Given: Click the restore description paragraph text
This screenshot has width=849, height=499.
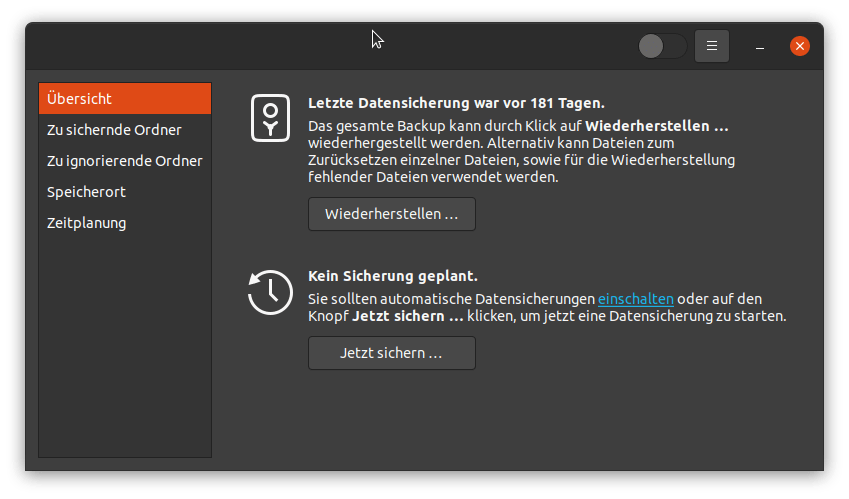Looking at the screenshot, I should 520,153.
